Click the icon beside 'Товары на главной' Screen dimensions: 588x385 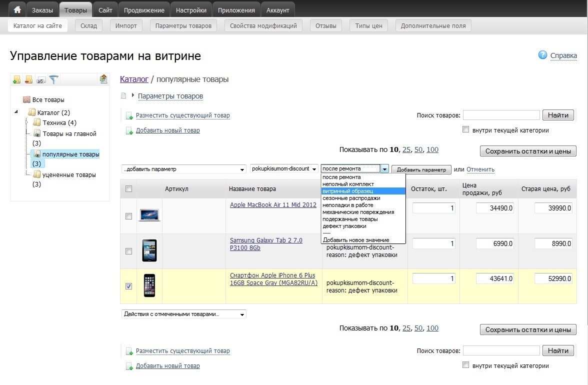(37, 133)
